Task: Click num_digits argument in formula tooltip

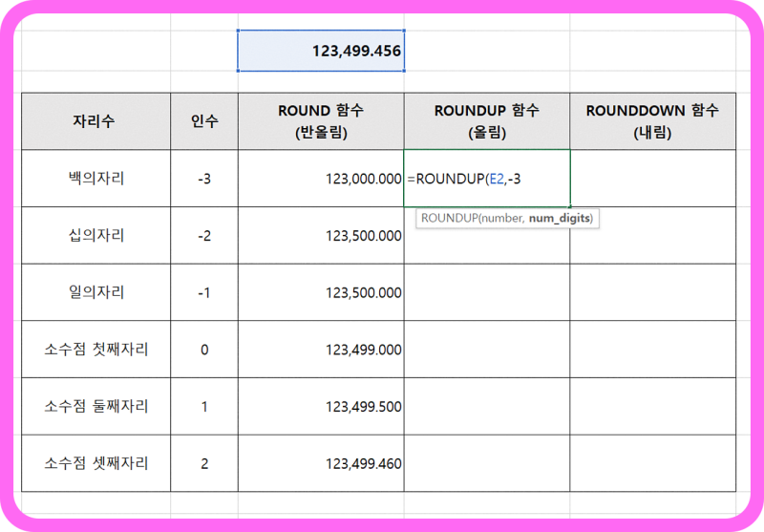Action: coord(560,218)
